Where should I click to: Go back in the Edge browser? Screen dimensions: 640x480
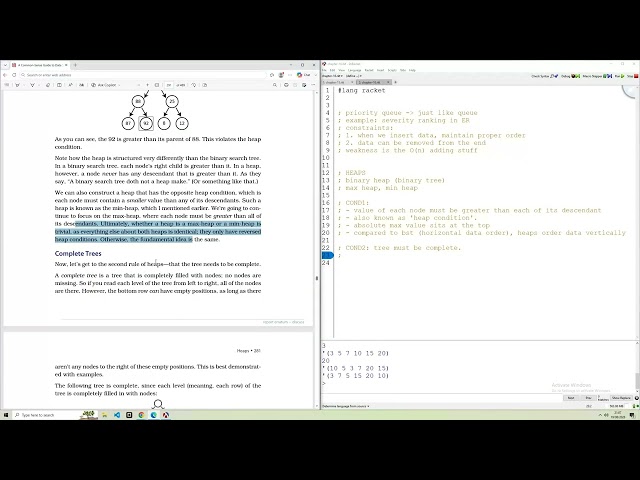coord(5,75)
